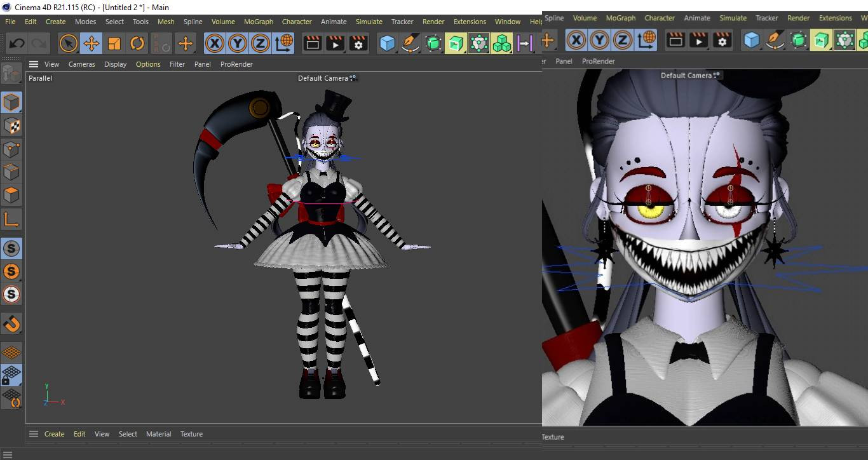This screenshot has width=868, height=460.
Task: Click the plus axis tool in left window toolbar
Action: coord(186,44)
